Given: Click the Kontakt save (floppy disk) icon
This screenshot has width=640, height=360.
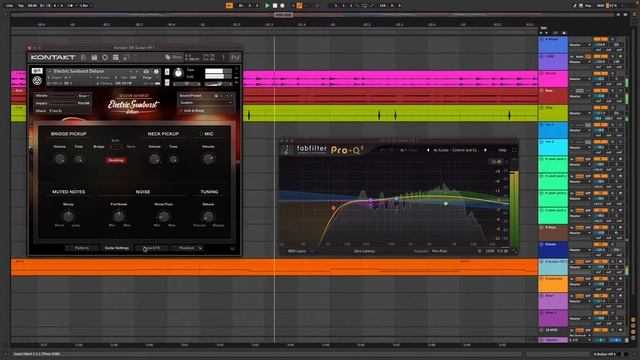Looking at the screenshot, I should pos(94,58).
